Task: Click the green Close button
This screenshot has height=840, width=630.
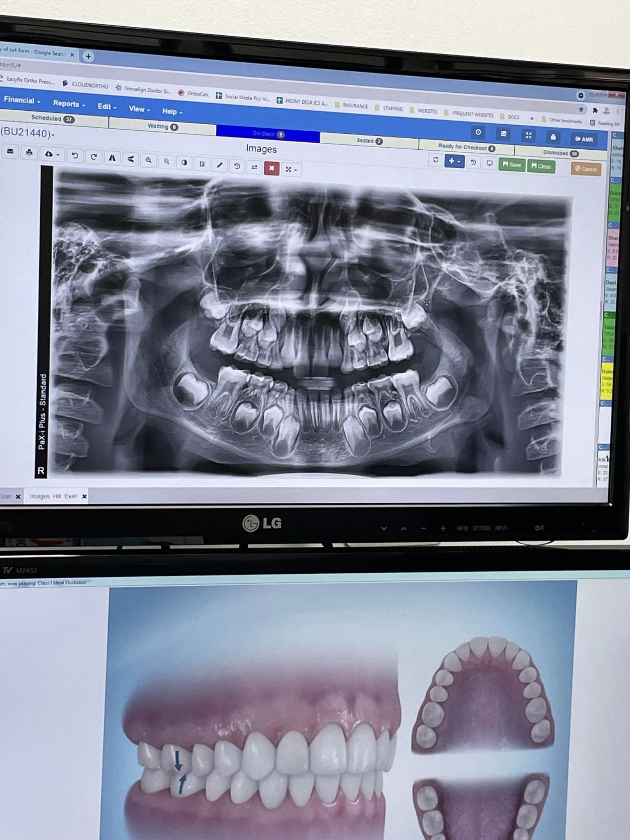Action: (541, 166)
